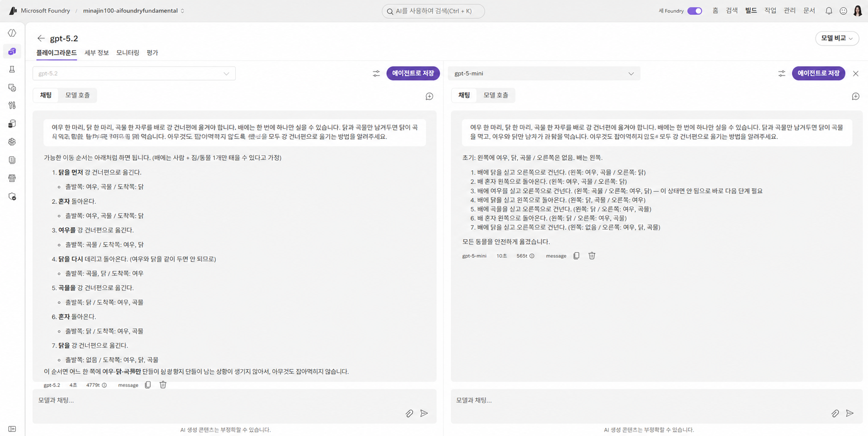Focus the AI search box
The image size is (868, 436).
[x=433, y=11]
